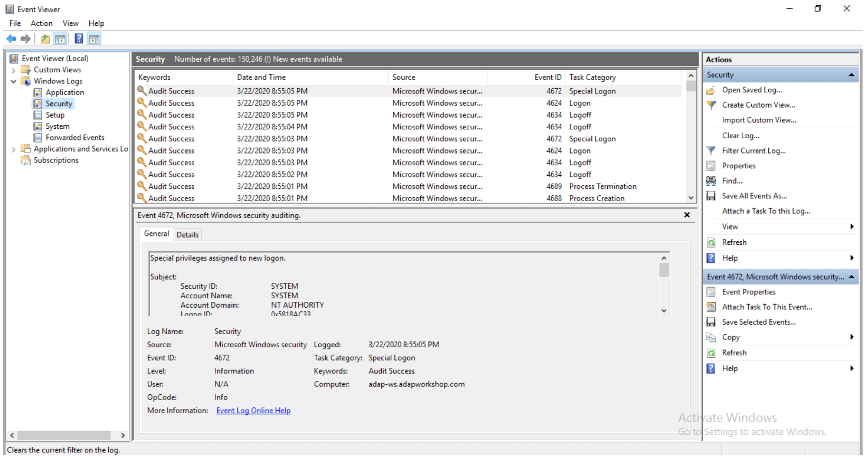Click the Event Viewer title bar app icon
Image resolution: width=868 pixels, height=456 pixels.
click(x=9, y=9)
